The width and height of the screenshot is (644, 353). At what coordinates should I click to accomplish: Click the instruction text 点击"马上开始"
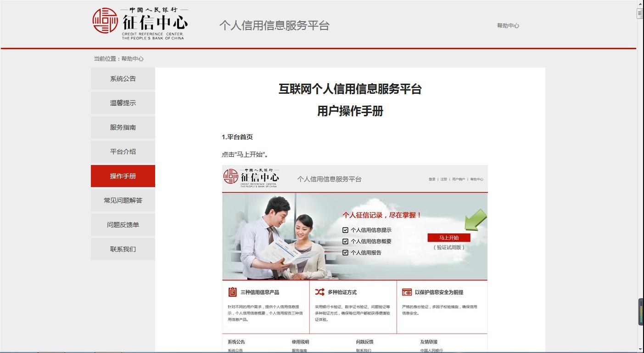[245, 154]
